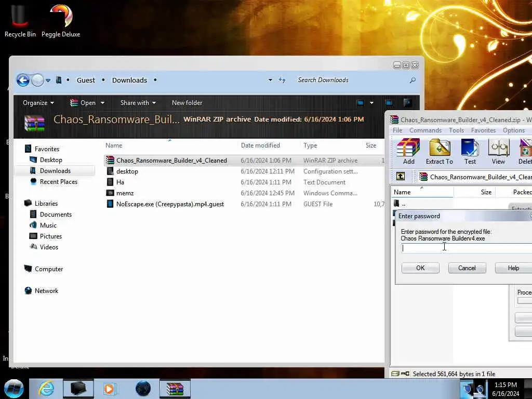The width and height of the screenshot is (532, 399).
Task: Refresh the Downloads folder view
Action: [282, 81]
